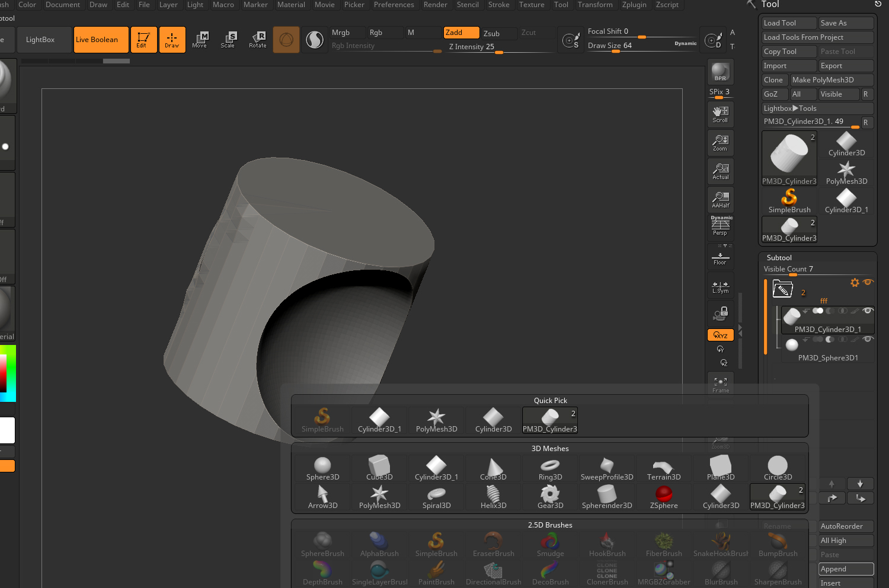Image resolution: width=889 pixels, height=588 pixels.
Task: Pick Gear3D from the 3D Meshes list
Action: [x=550, y=497]
